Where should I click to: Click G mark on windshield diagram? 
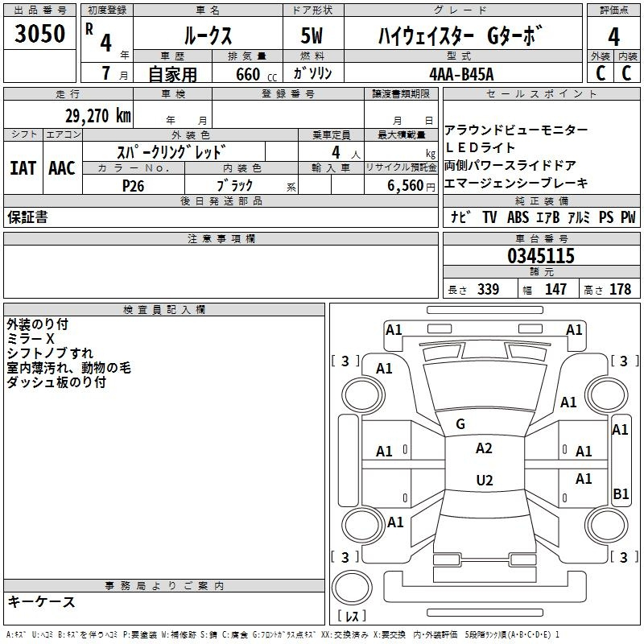(x=460, y=424)
